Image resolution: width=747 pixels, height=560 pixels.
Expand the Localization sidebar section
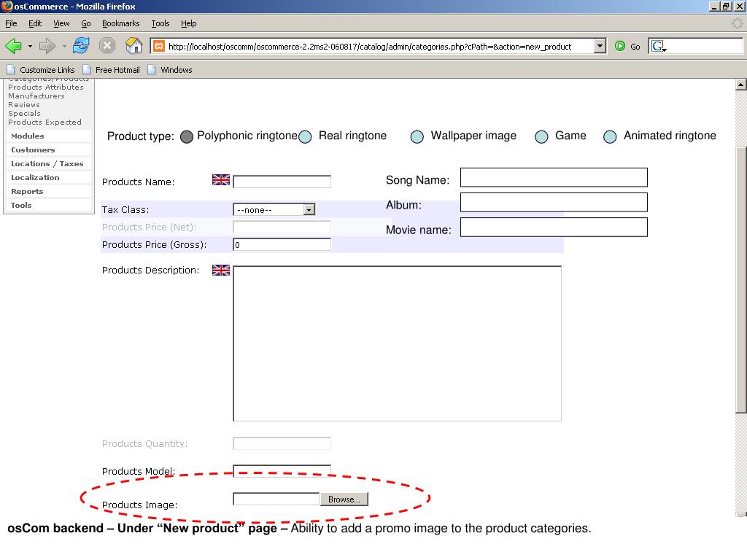(48, 177)
